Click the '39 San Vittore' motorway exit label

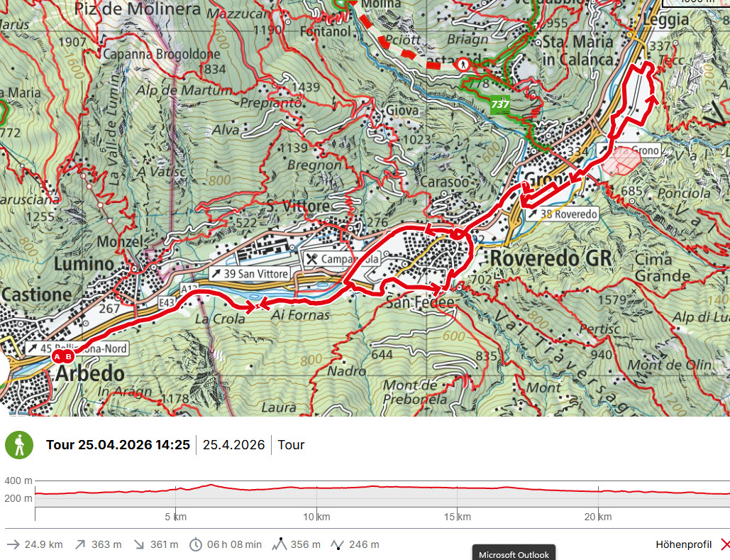coord(249,273)
